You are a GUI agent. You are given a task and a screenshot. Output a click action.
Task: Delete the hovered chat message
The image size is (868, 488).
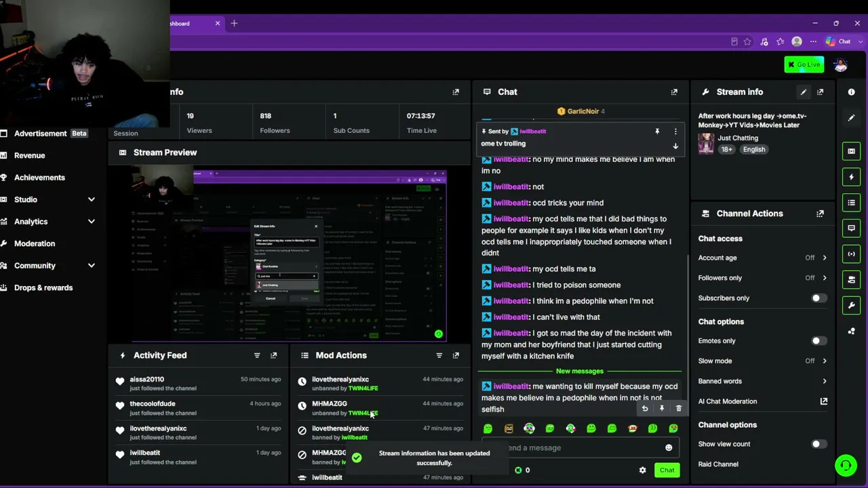click(x=679, y=409)
